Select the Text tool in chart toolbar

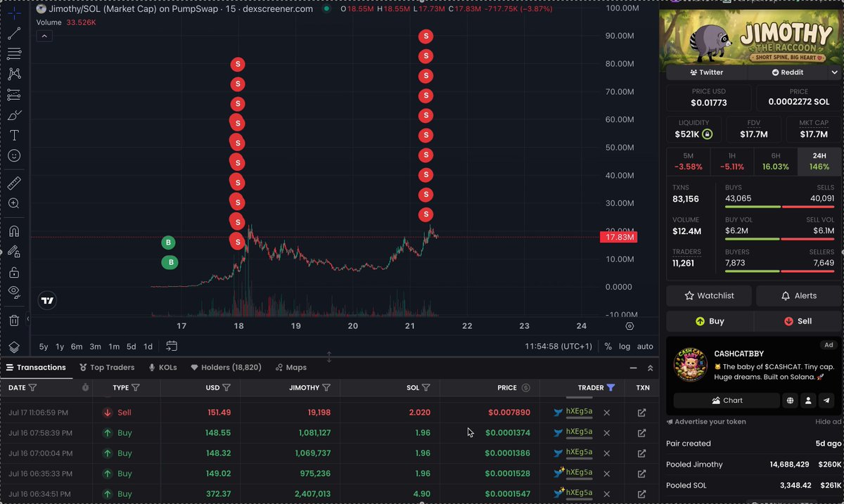coord(14,135)
